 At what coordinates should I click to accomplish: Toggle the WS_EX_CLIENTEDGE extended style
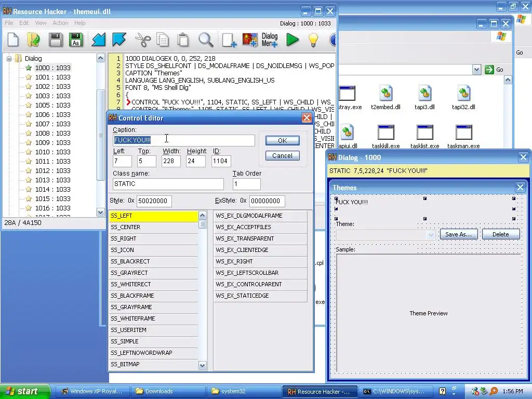(x=260, y=250)
